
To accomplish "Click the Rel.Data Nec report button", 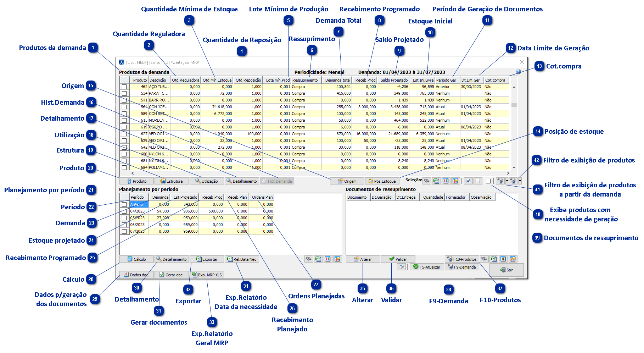I will 242,259.
